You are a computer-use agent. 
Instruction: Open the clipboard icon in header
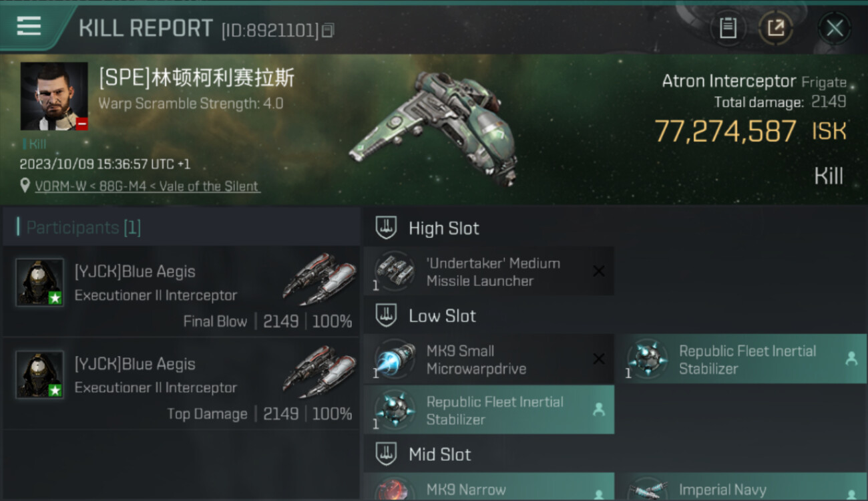[x=728, y=28]
